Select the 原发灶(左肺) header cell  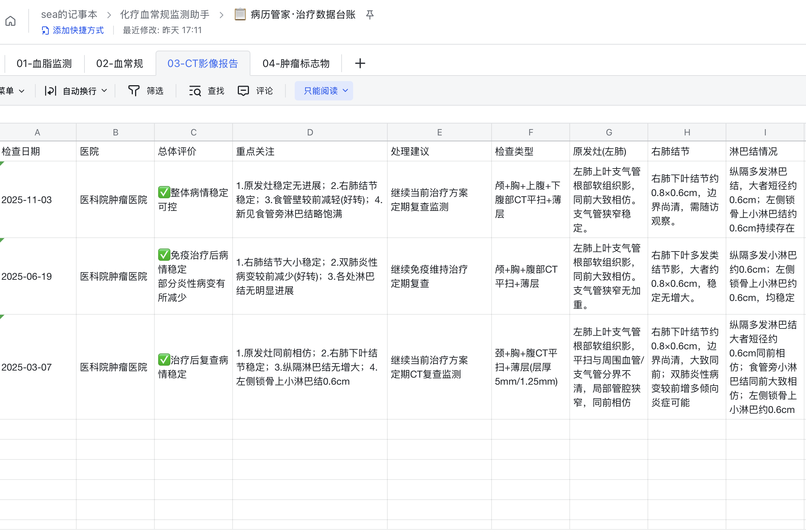click(x=609, y=151)
